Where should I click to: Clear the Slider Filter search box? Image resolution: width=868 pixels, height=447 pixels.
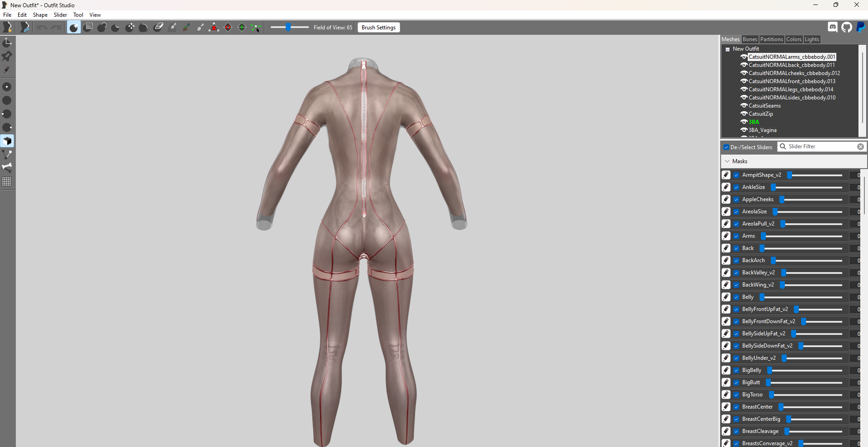pyautogui.click(x=860, y=147)
